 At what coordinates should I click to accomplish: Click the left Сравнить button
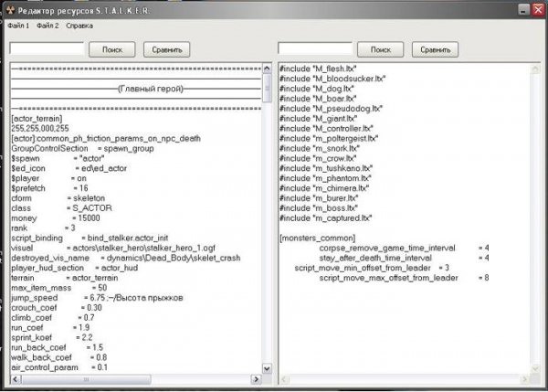pyautogui.click(x=167, y=49)
